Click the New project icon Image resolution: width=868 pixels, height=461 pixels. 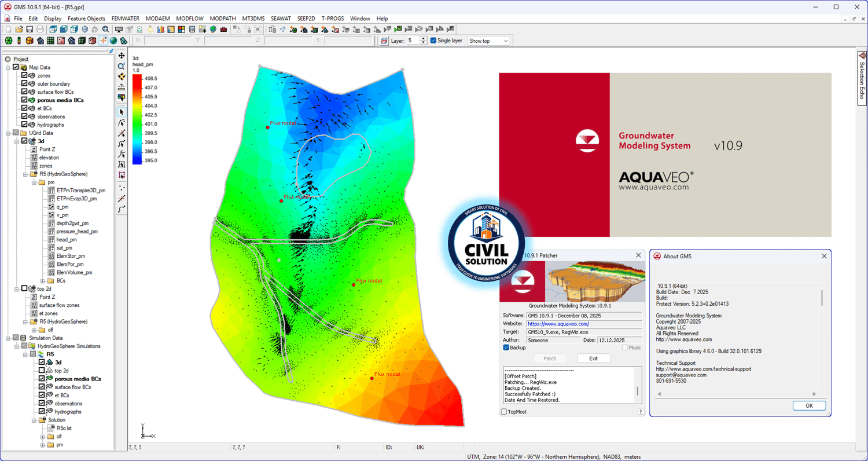8,29
